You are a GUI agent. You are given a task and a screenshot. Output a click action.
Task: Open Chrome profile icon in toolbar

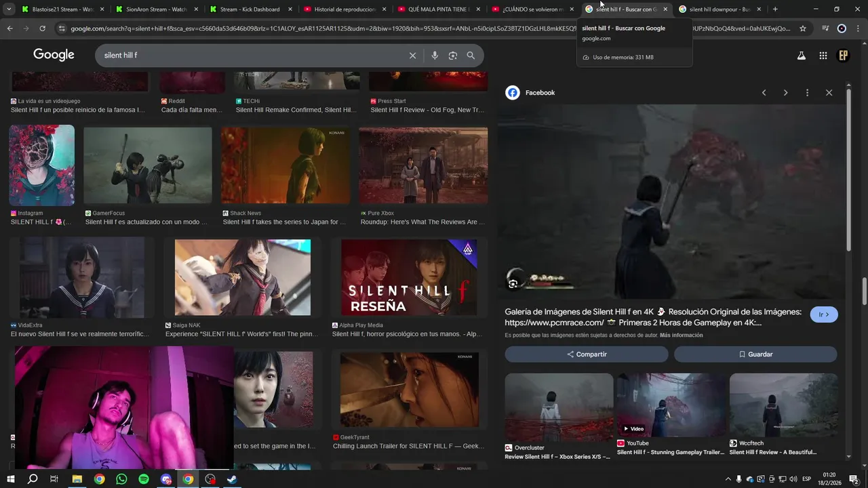pos(842,28)
